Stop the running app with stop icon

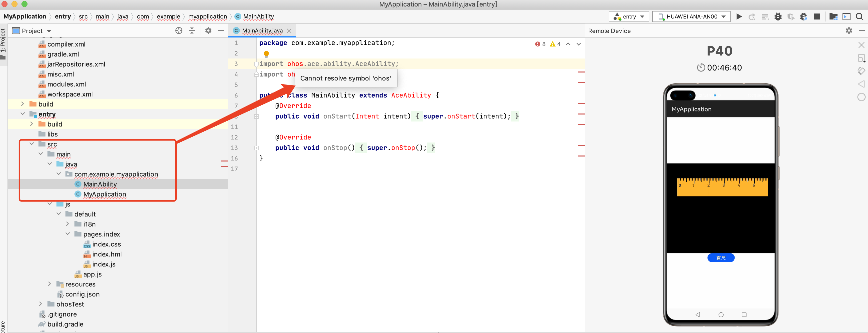coord(817,16)
